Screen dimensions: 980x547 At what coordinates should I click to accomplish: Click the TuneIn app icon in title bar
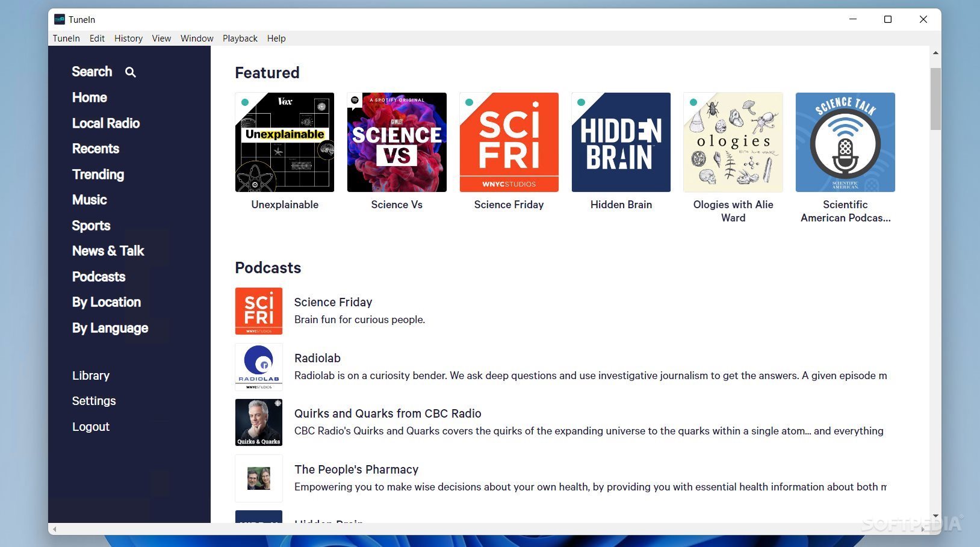click(x=60, y=19)
